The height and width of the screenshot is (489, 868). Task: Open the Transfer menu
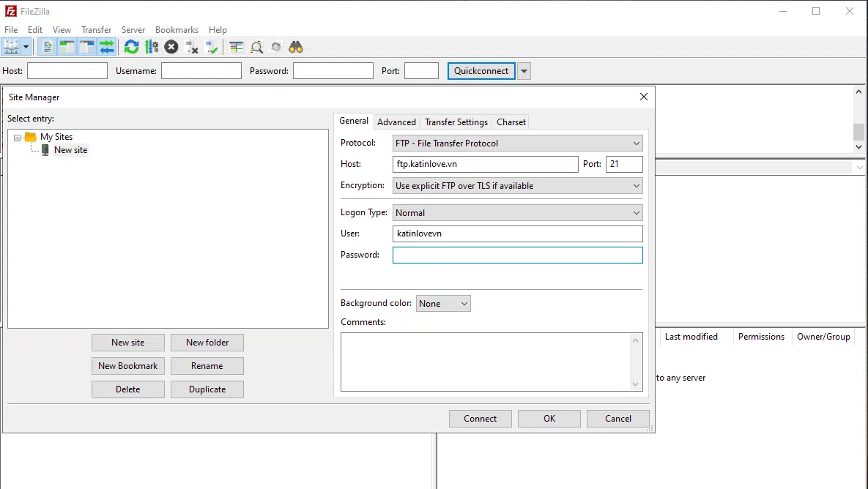pyautogui.click(x=96, y=30)
